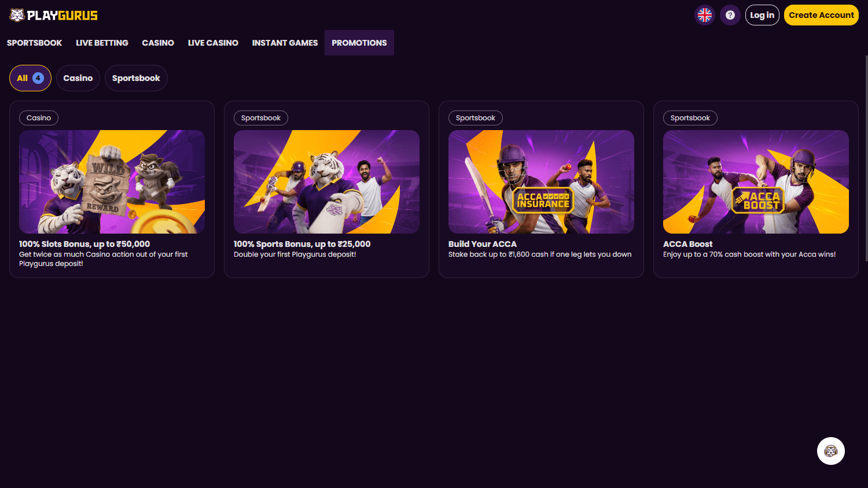Click the Casino tag on Slots Bonus card

[x=39, y=118]
